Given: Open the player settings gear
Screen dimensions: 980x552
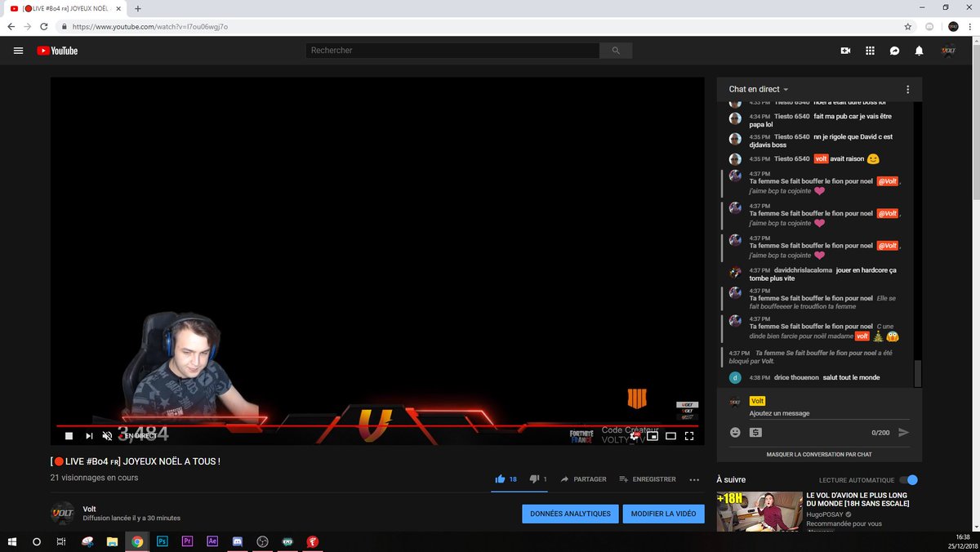Looking at the screenshot, I should point(635,436).
